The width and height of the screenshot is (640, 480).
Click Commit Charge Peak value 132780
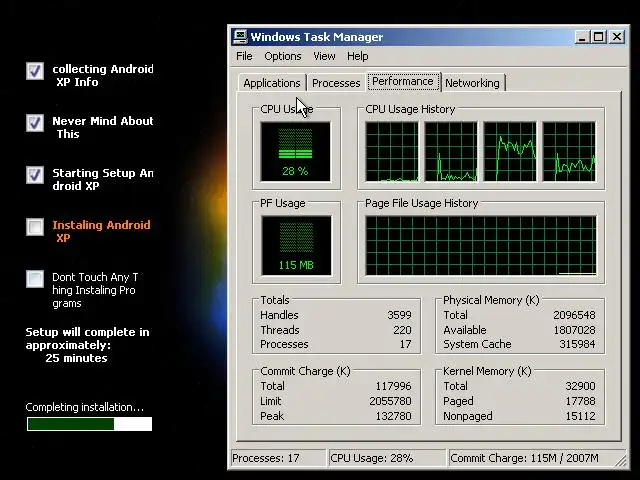coord(393,416)
